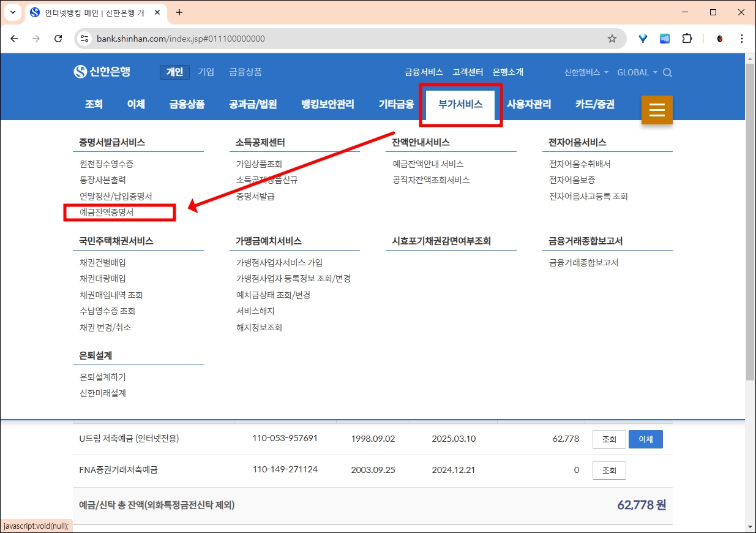This screenshot has width=756, height=533.
Task: Open the orange hamburger full menu
Action: tap(657, 110)
